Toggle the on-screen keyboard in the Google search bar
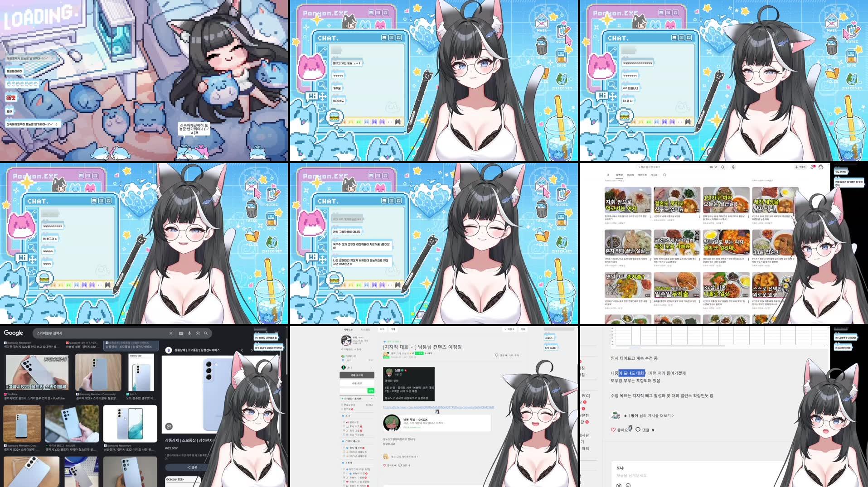The image size is (868, 487). coord(180,333)
